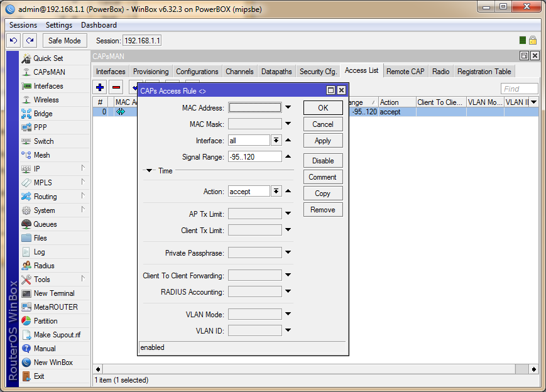Switch to the Security Cfg. tab
The width and height of the screenshot is (546, 392).
click(318, 72)
